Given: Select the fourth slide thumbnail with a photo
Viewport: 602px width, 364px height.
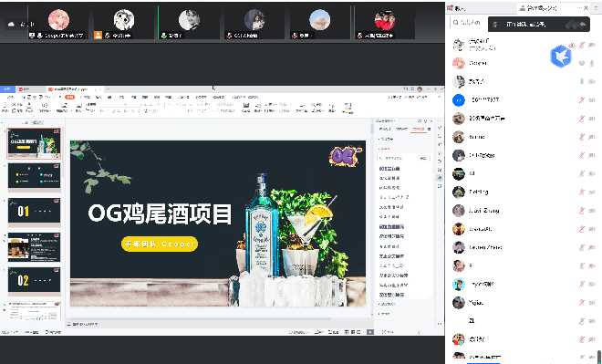Looking at the screenshot, I should coord(34,247).
